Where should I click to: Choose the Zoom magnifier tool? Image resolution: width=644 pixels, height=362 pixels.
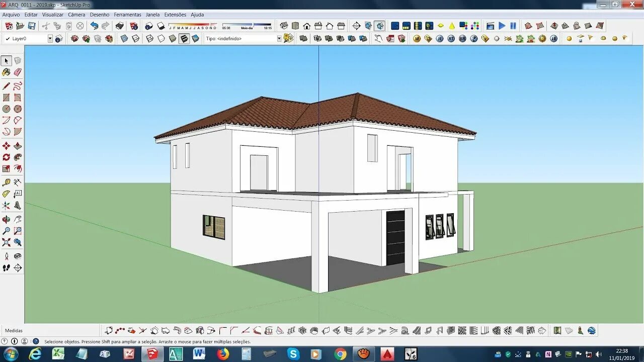7,231
